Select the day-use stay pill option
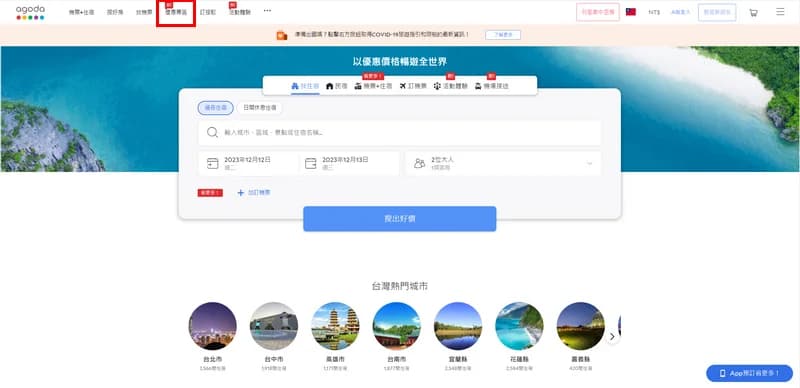This screenshot has height=388, width=800. (x=260, y=108)
